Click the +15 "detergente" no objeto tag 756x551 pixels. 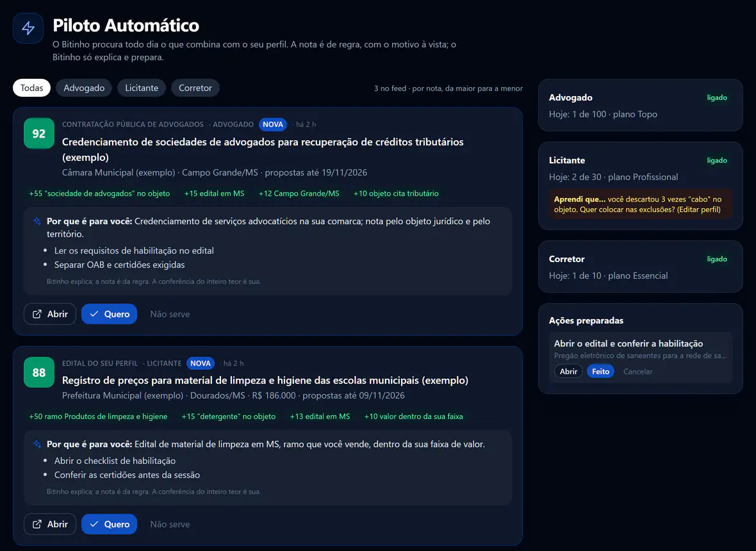pos(229,416)
